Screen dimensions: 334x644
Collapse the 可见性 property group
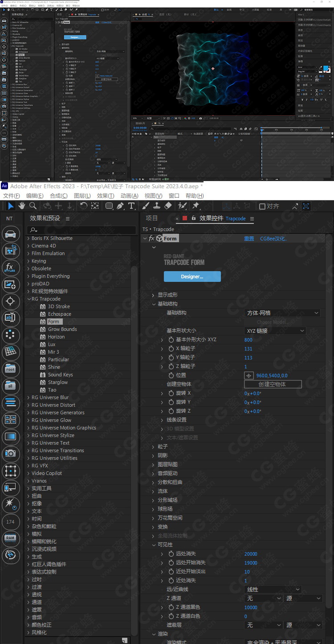point(153,545)
